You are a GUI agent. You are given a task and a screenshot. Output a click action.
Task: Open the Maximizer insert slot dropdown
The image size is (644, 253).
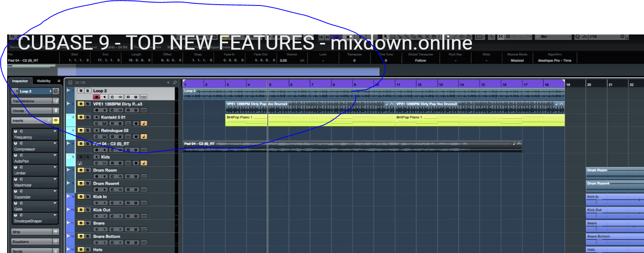55,179
